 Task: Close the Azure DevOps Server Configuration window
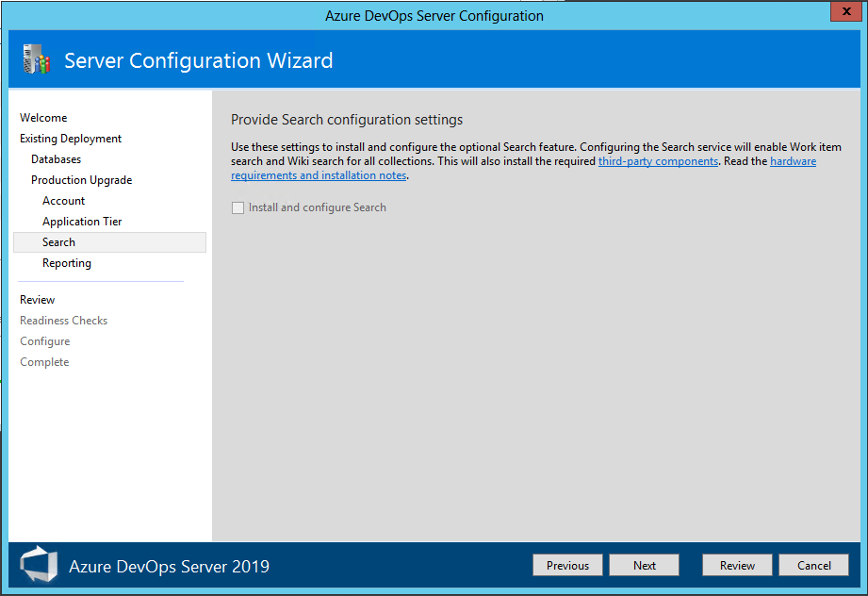click(x=844, y=11)
